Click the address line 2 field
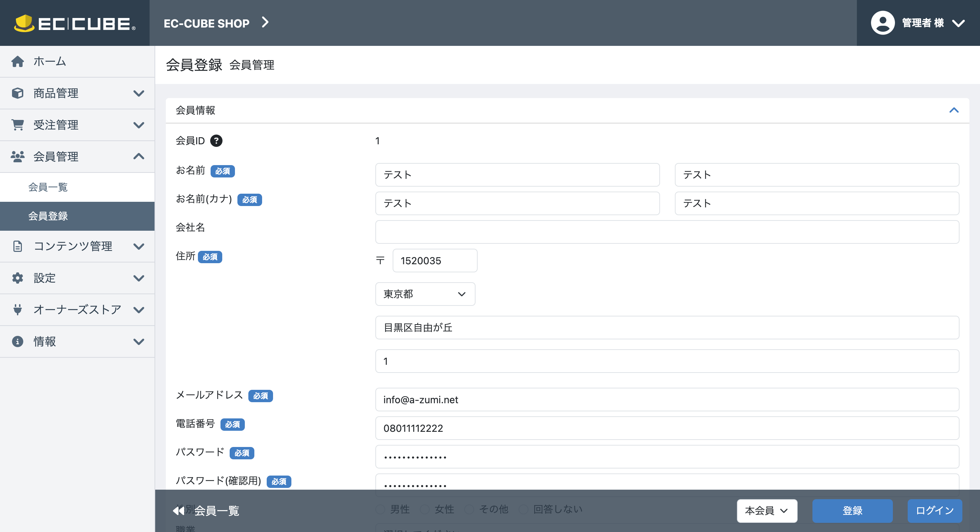The height and width of the screenshot is (532, 980). click(x=667, y=361)
